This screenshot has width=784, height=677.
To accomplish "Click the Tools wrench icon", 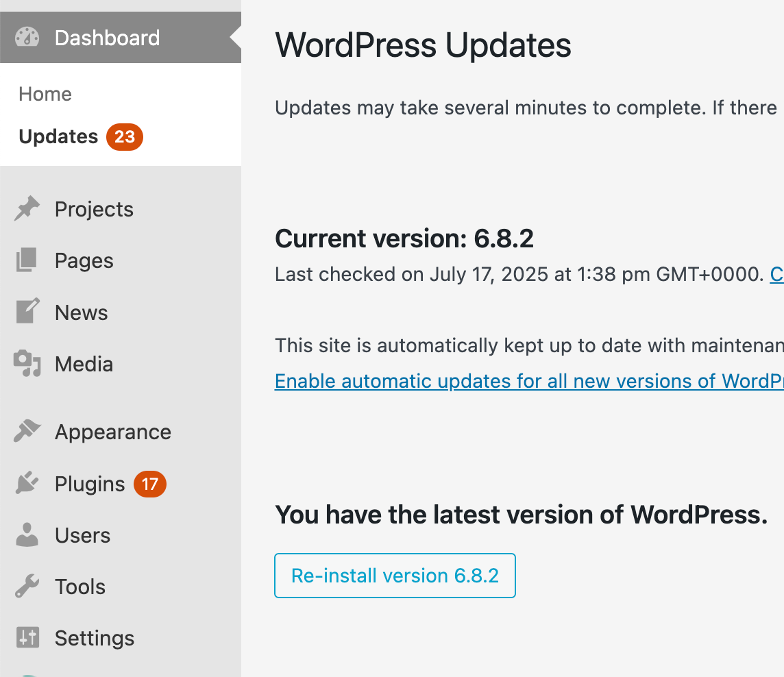I will (x=27, y=587).
